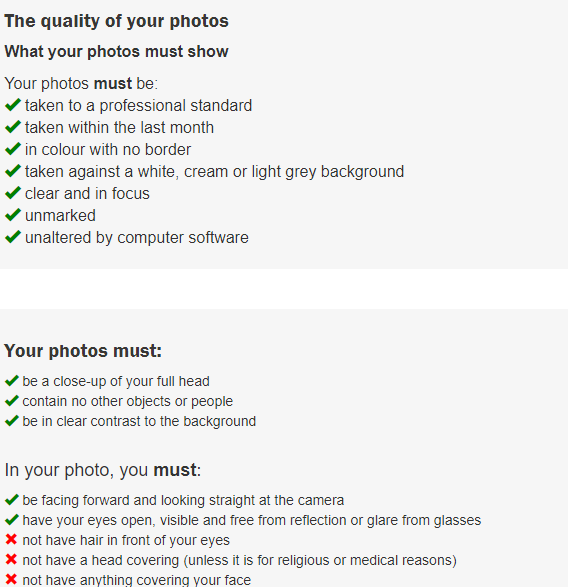The height and width of the screenshot is (587, 568).
Task: Click tick for white, cream or light grey background
Action: click(13, 171)
